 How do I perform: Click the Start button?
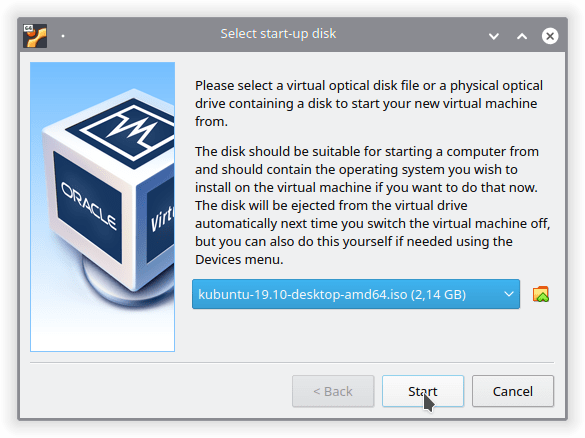pyautogui.click(x=423, y=391)
